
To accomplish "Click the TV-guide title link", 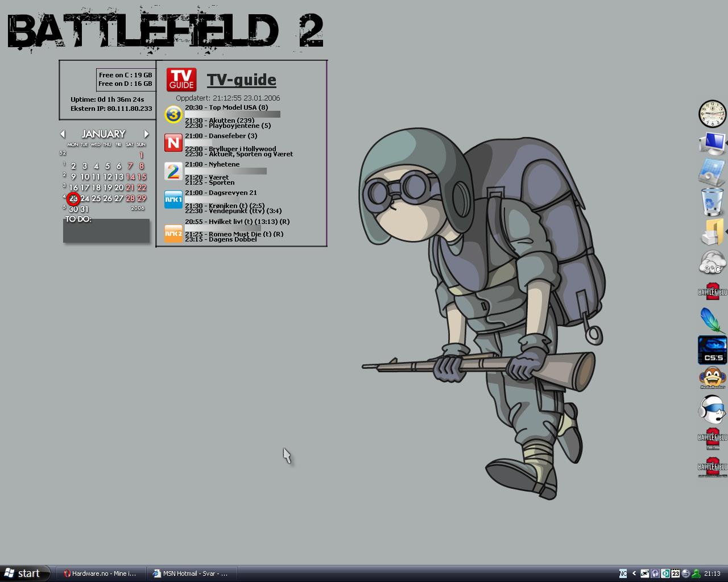I will (242, 80).
